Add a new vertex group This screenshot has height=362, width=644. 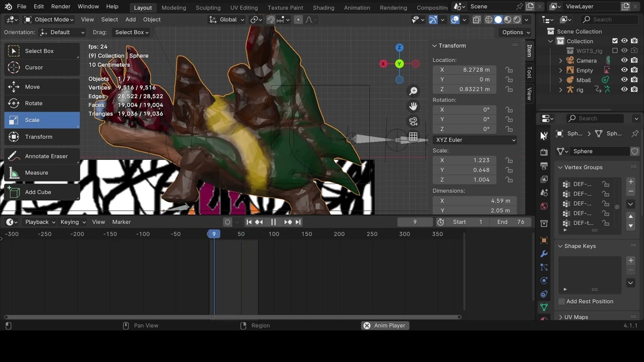pyautogui.click(x=631, y=182)
